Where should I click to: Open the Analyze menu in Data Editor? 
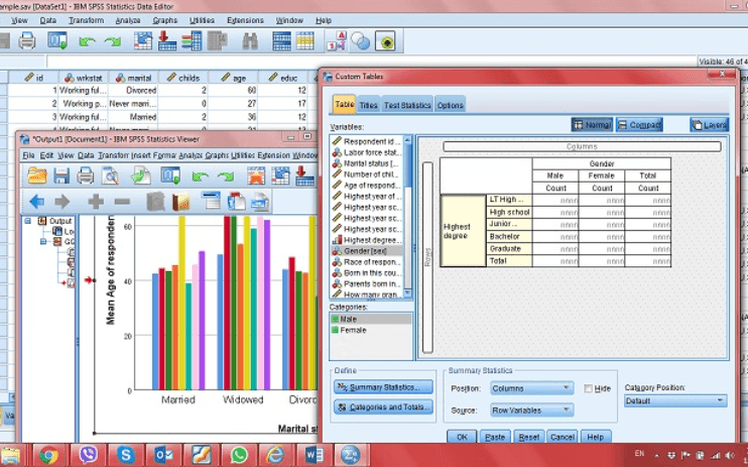point(128,21)
